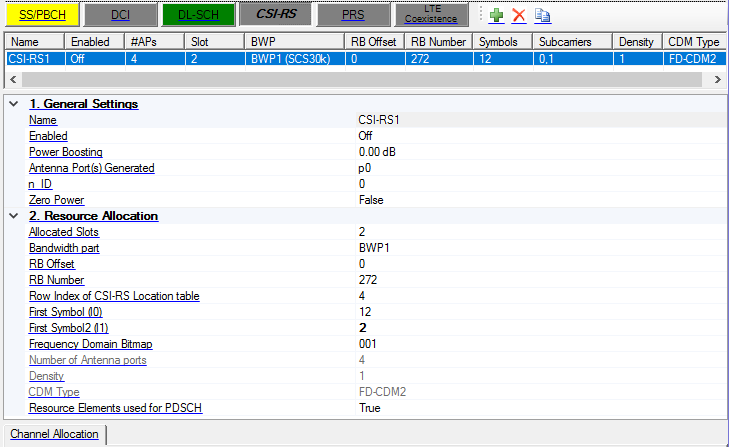Click the CDM Type column header
The height and width of the screenshot is (447, 729).
(694, 42)
